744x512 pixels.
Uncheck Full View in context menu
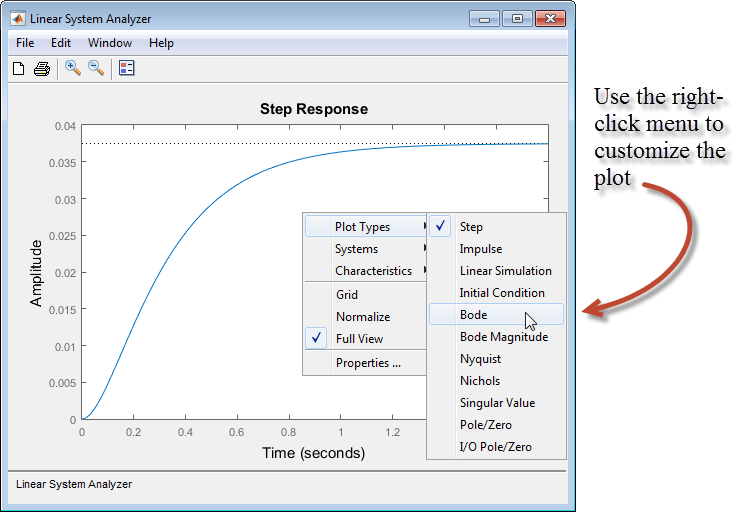pos(366,338)
